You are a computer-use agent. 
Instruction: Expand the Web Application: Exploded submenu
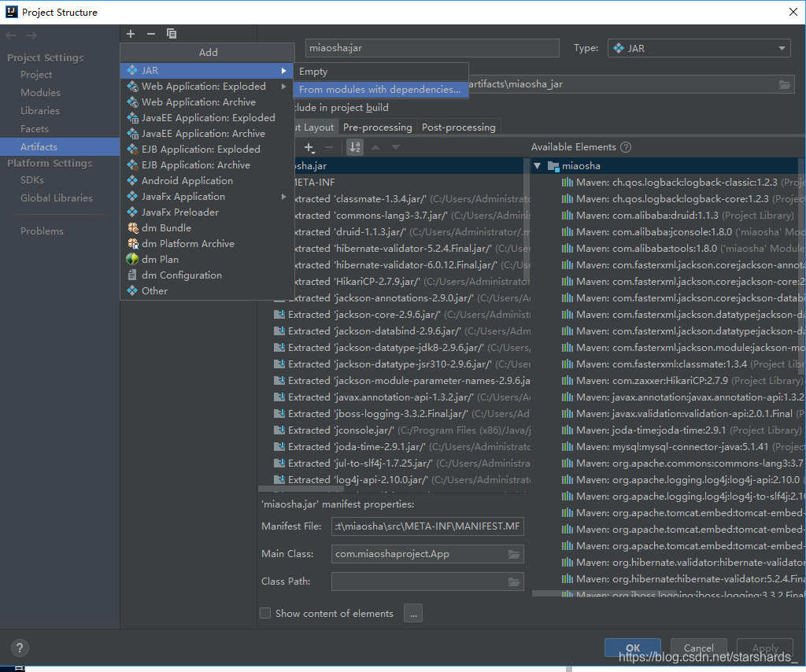point(283,87)
